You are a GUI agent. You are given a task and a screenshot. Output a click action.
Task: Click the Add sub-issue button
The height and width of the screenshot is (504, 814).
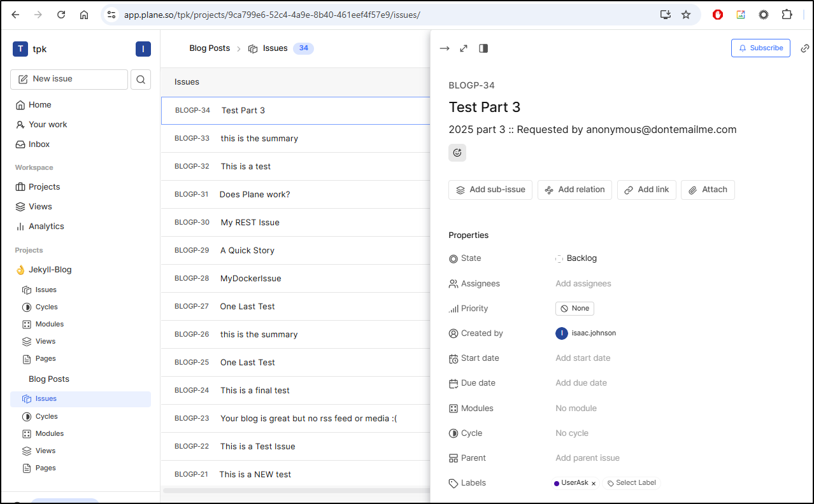click(x=490, y=190)
